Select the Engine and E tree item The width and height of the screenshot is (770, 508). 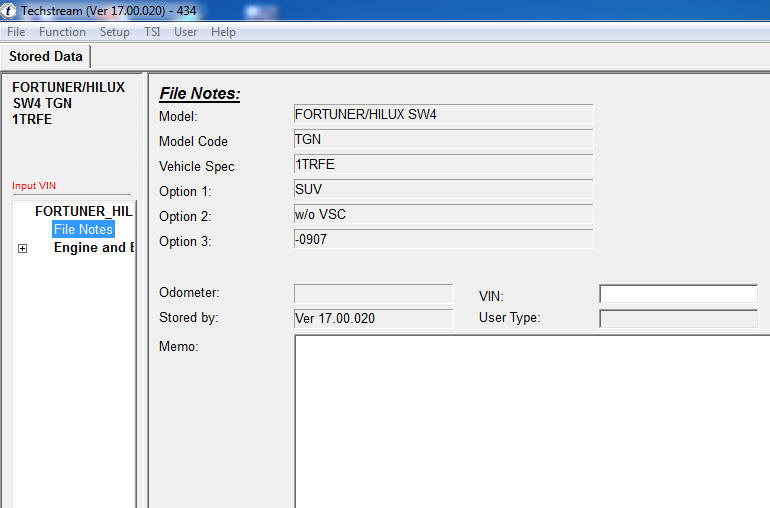94,248
